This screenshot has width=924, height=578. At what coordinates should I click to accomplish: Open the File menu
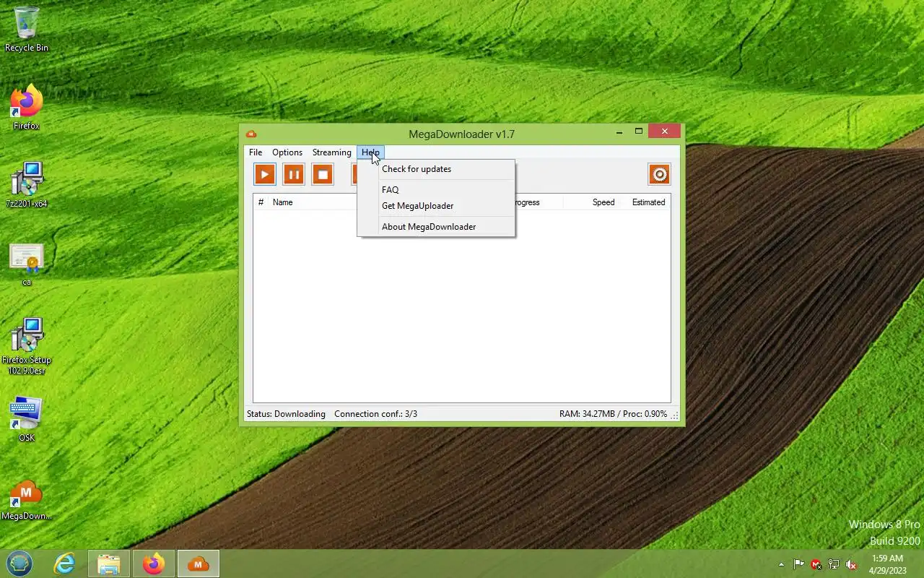(256, 152)
